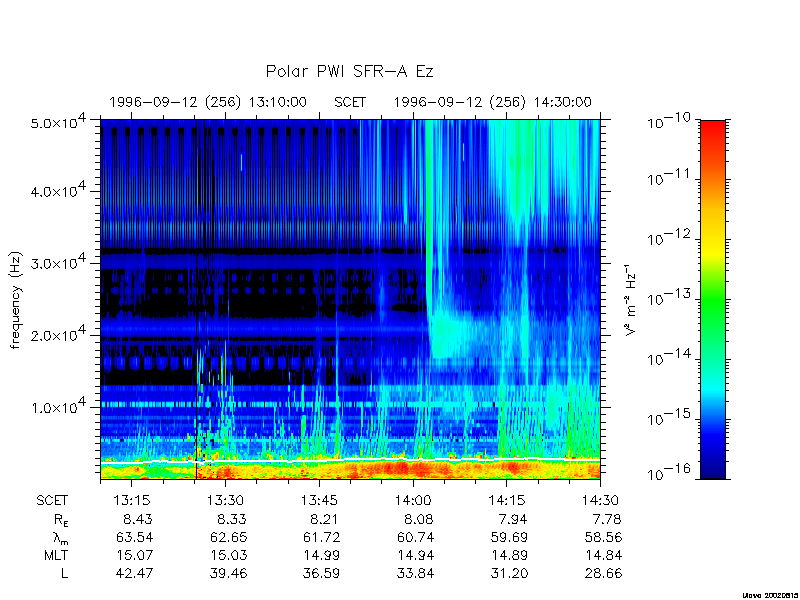The image size is (800, 600).
Task: Click the 13:45 SCET time tick label
Action: (x=319, y=501)
